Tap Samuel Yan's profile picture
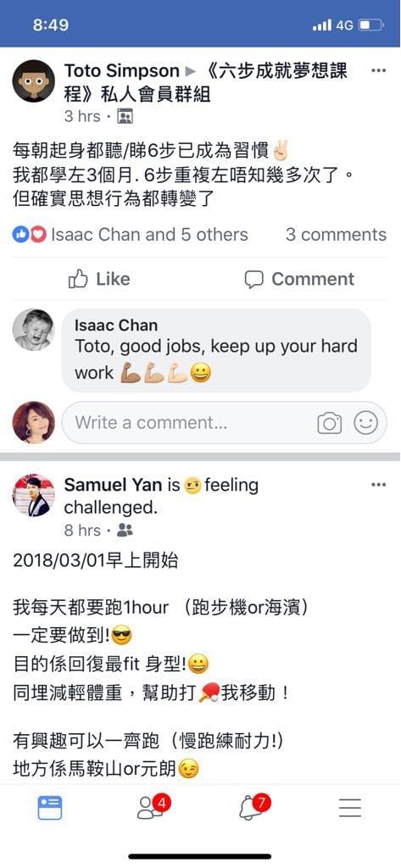Image resolution: width=401 pixels, height=868 pixels. point(34,495)
